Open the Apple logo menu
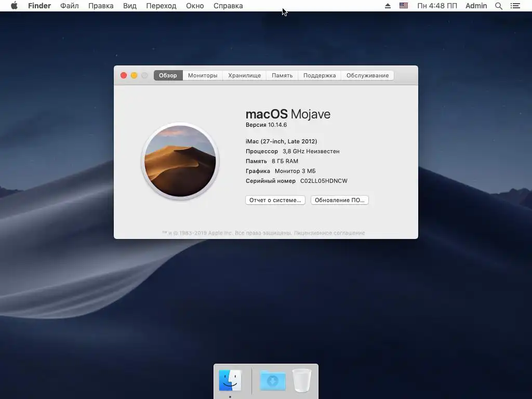Image resolution: width=532 pixels, height=399 pixels. coord(14,6)
